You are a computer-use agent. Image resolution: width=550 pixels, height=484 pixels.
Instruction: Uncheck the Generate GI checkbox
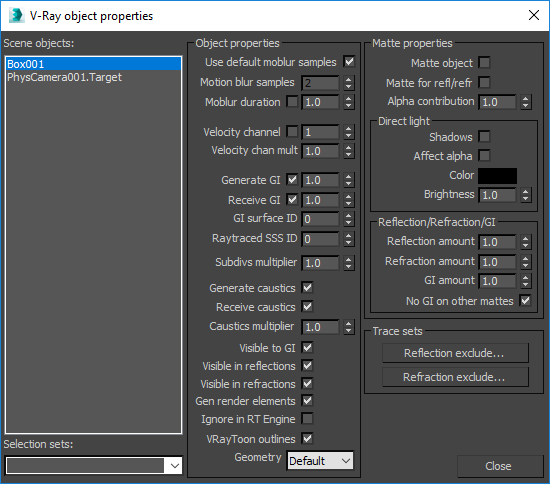(x=292, y=180)
